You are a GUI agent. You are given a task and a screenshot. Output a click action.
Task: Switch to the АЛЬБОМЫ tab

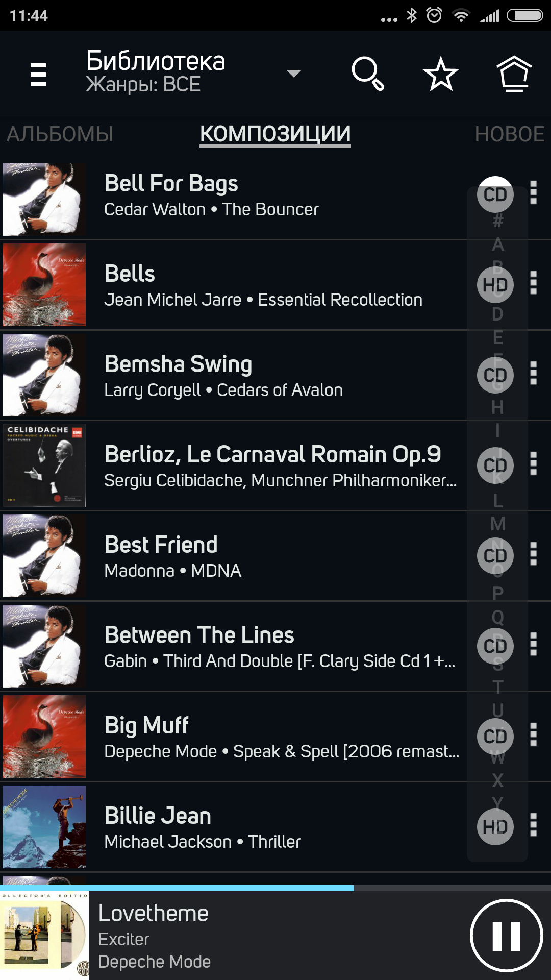click(60, 134)
